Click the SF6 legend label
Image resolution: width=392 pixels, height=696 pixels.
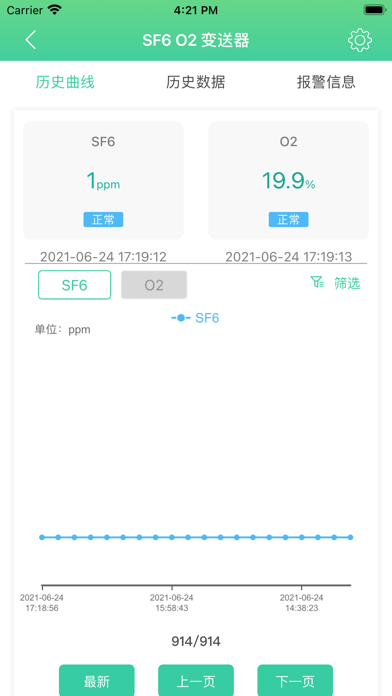coord(207,318)
